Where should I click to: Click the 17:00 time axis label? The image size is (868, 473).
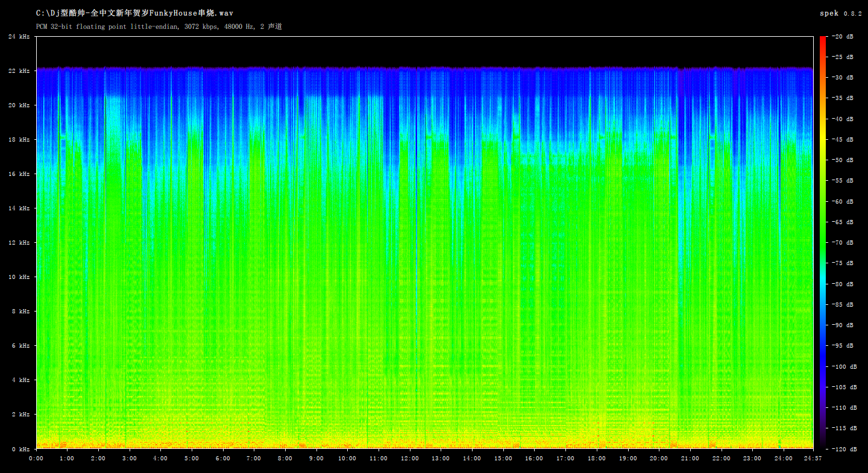565,459
